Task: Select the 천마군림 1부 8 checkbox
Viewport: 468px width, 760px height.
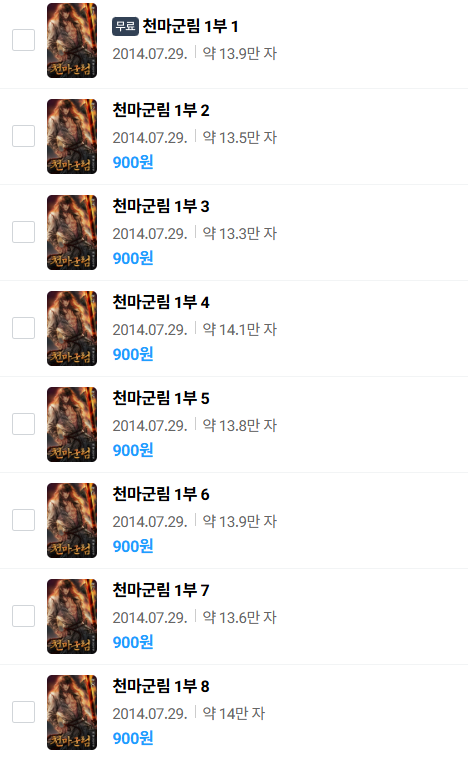Action: coord(23,712)
